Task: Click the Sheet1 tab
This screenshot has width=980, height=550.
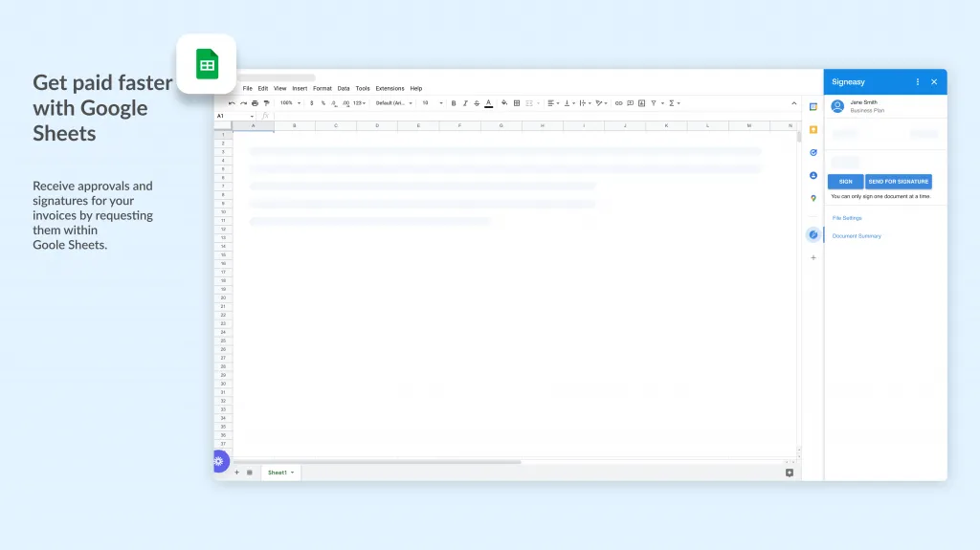Action: [x=280, y=473]
